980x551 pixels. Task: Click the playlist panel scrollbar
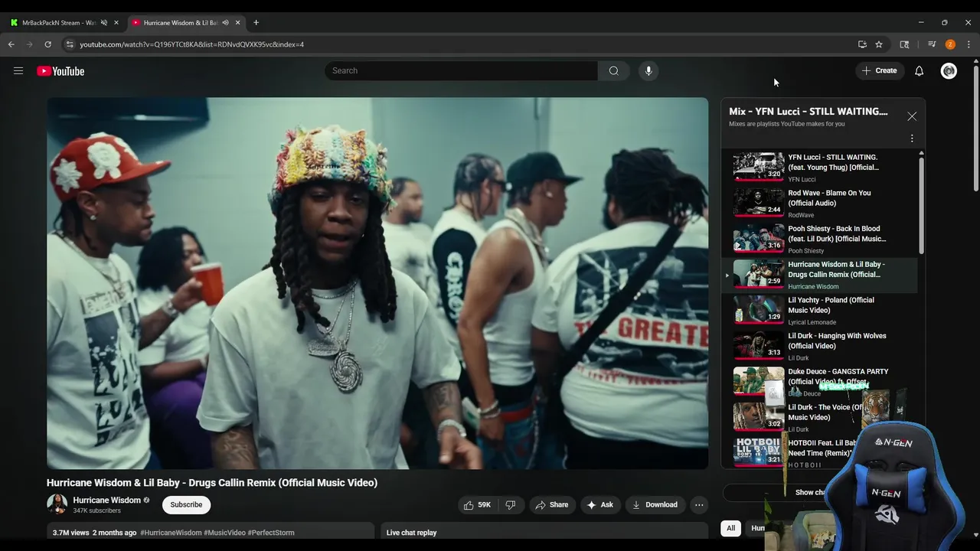coord(921,205)
